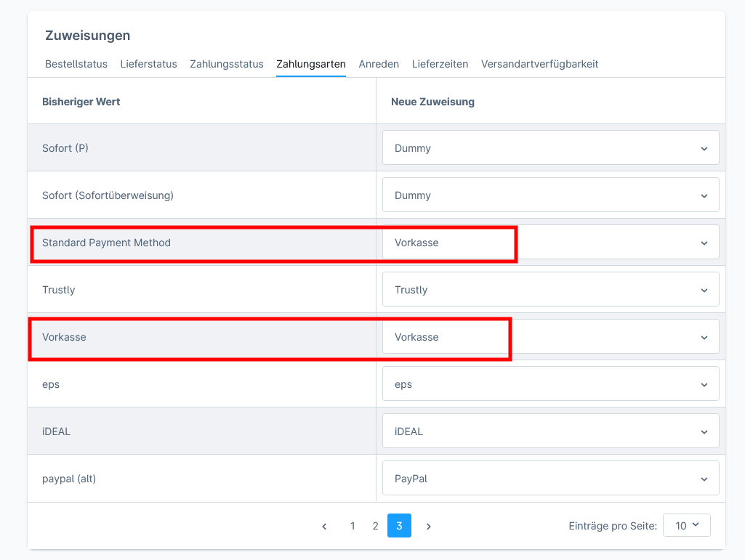Select current page 3 button
This screenshot has width=745, height=560.
pyautogui.click(x=399, y=525)
